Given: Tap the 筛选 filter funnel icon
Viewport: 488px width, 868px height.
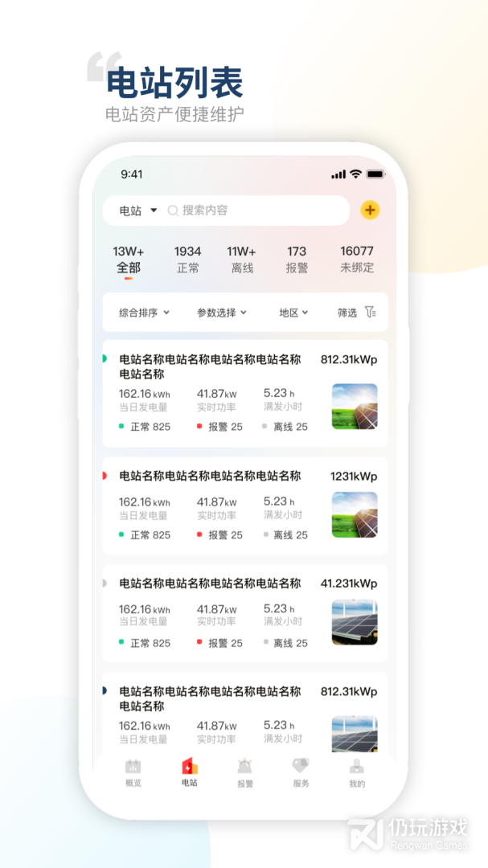Looking at the screenshot, I should click(x=370, y=313).
